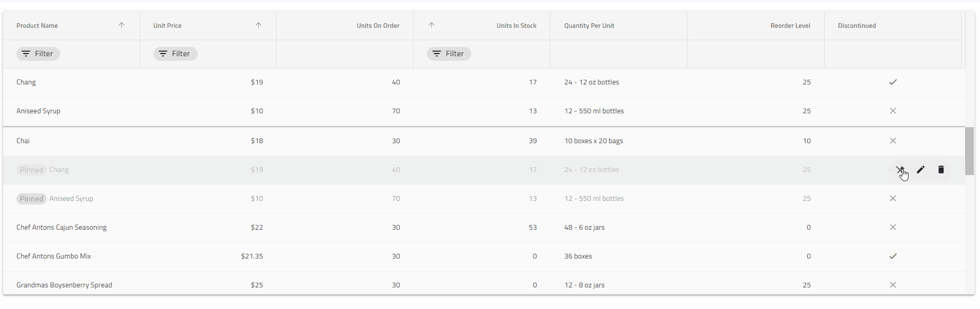Click the Units On Order column header
Screen dimensions: 980x309
tap(378, 26)
